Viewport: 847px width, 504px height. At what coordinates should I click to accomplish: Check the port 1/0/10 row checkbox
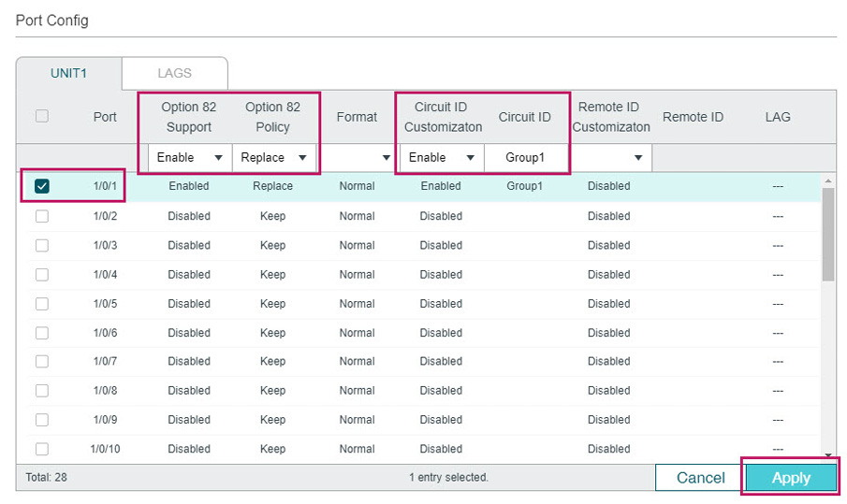click(x=42, y=449)
